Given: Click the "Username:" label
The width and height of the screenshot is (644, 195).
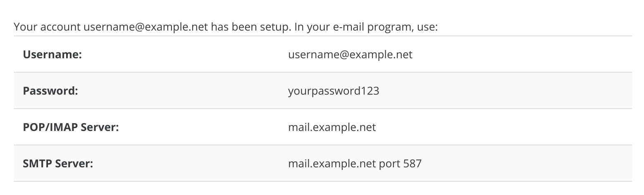Looking at the screenshot, I should [52, 55].
